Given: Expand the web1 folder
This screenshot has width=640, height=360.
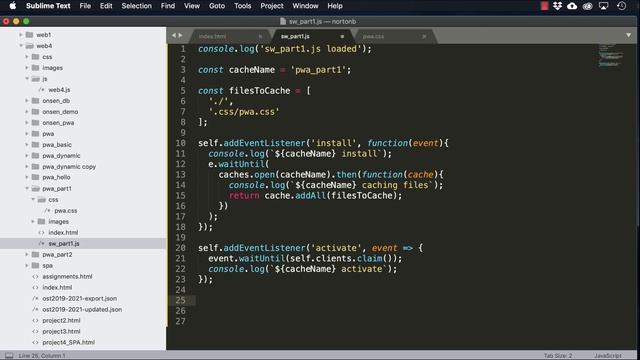Looking at the screenshot, I should pos(21,35).
